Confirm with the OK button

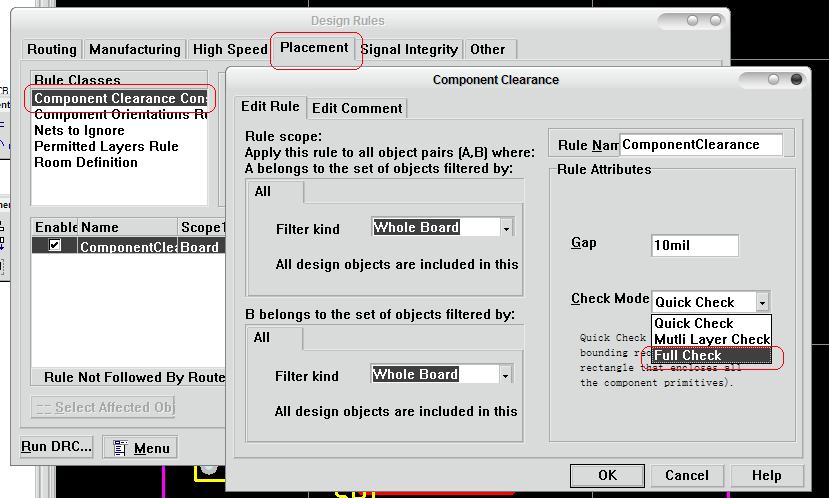click(x=607, y=475)
